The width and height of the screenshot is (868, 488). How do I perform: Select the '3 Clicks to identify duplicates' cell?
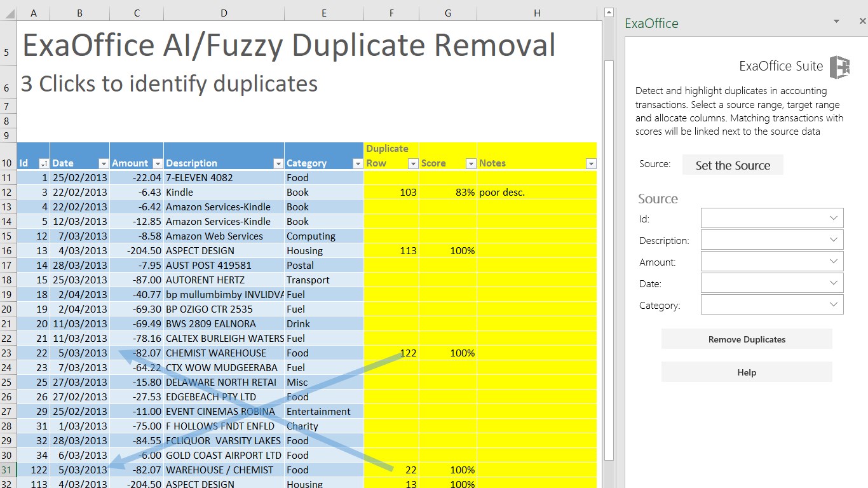point(169,83)
